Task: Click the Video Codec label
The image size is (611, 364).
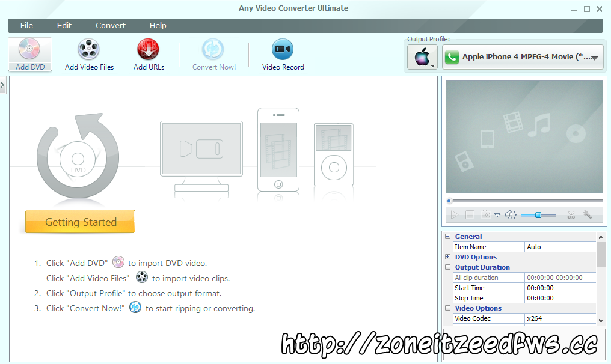Action: tap(473, 318)
